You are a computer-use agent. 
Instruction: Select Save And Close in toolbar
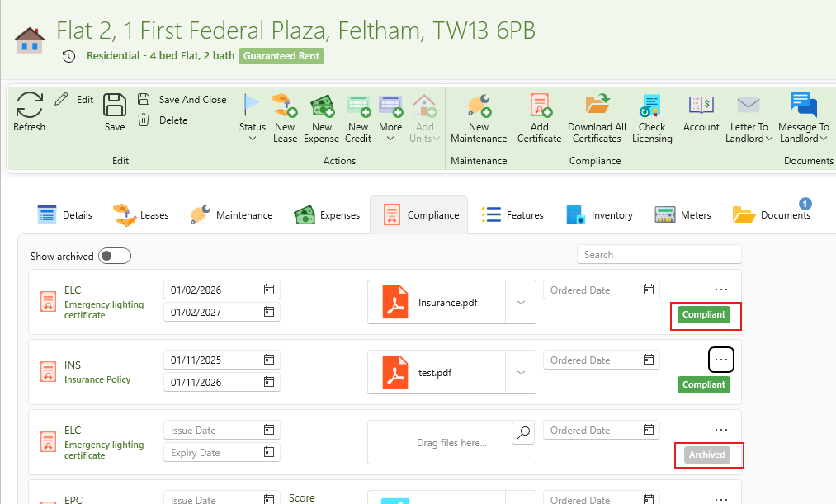pos(182,100)
